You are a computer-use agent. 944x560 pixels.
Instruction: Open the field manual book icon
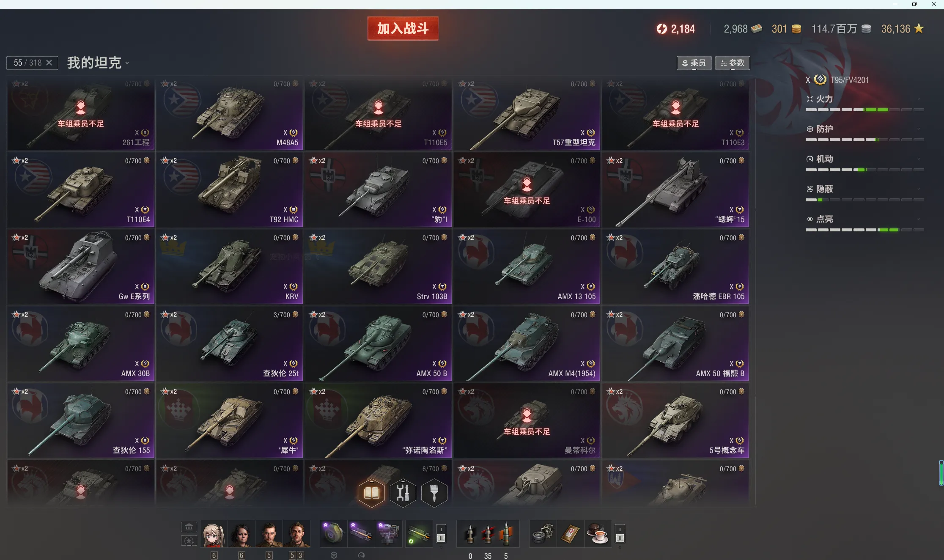(x=371, y=493)
